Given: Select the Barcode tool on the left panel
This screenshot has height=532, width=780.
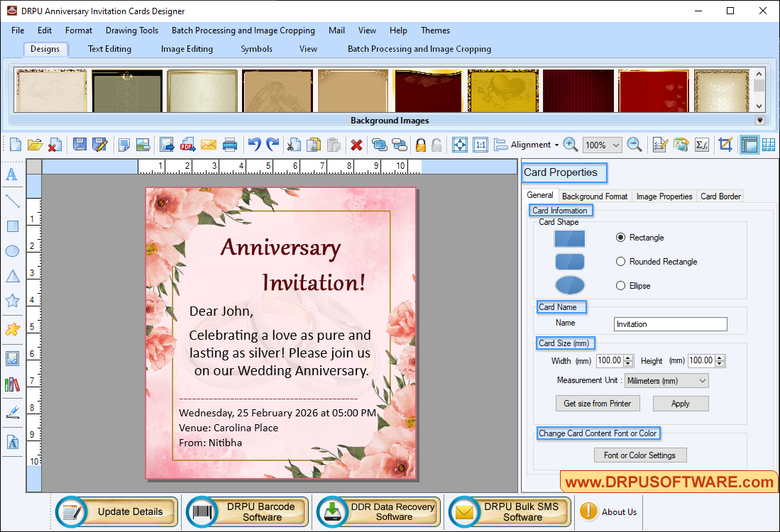Looking at the screenshot, I should tap(11, 383).
